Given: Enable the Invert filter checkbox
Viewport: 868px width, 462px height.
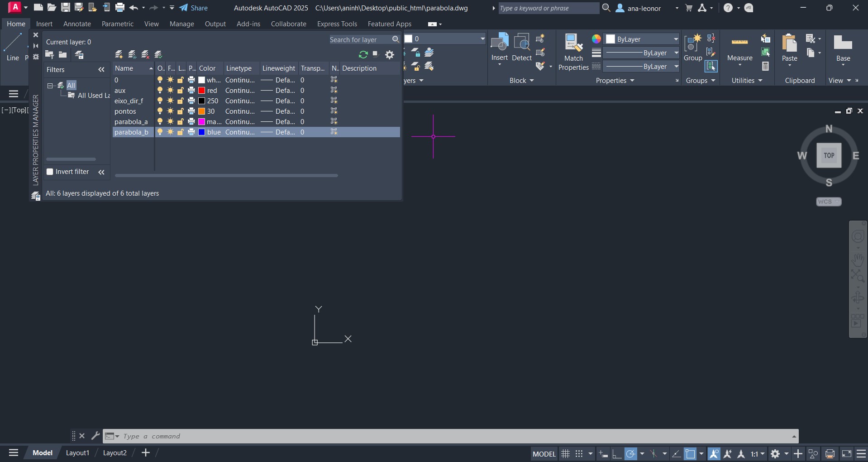Looking at the screenshot, I should tap(50, 172).
